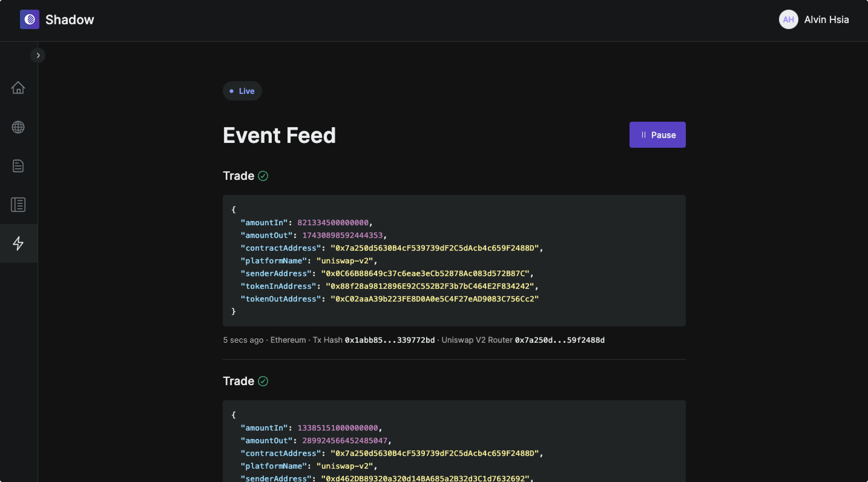Toggle the Live status badge
868x482 pixels.
coord(242,91)
